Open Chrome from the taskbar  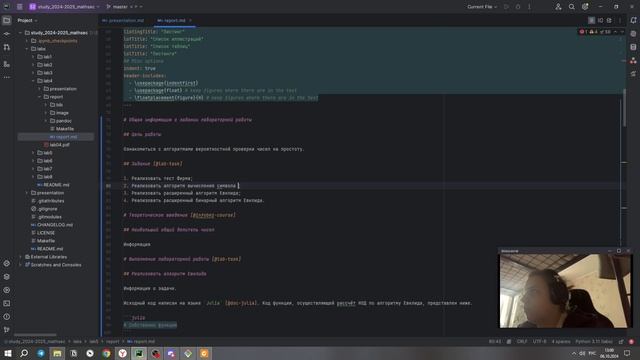[106, 353]
